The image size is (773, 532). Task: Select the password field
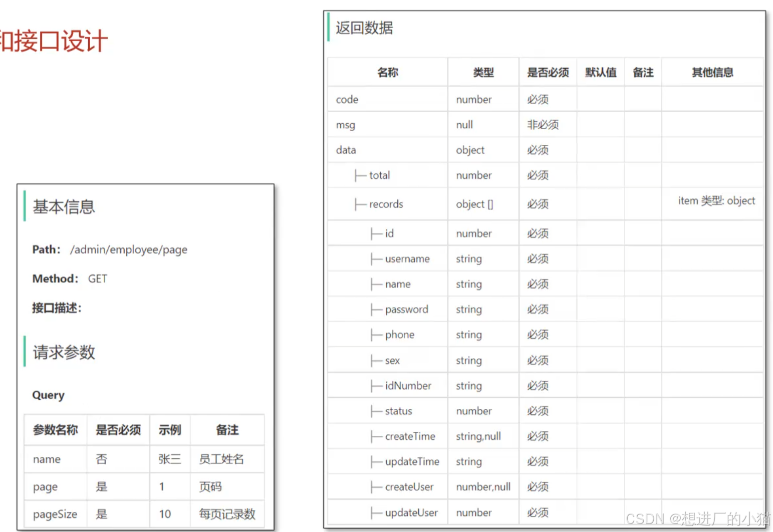click(407, 310)
